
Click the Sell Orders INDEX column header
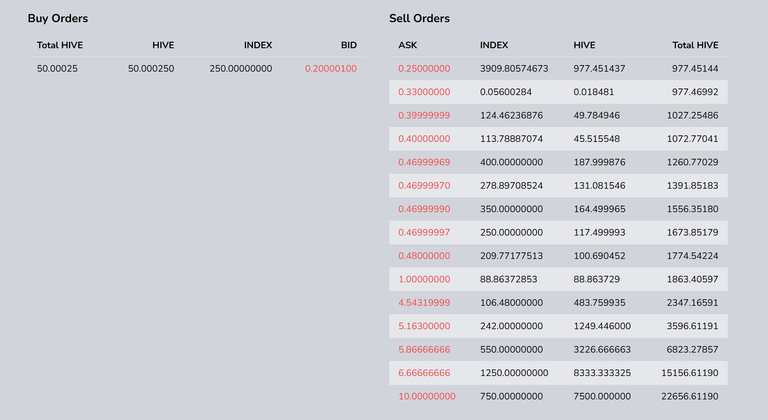point(494,45)
